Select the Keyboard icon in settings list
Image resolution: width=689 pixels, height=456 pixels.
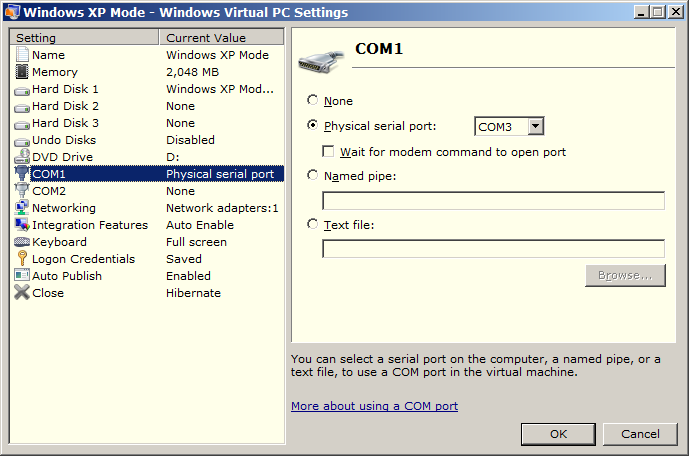tap(22, 242)
